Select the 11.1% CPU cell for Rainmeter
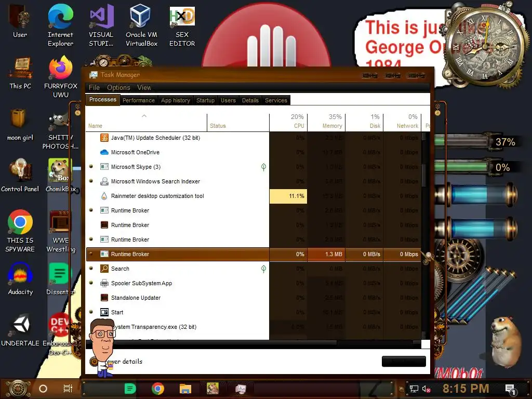The width and height of the screenshot is (532, 399). [288, 196]
